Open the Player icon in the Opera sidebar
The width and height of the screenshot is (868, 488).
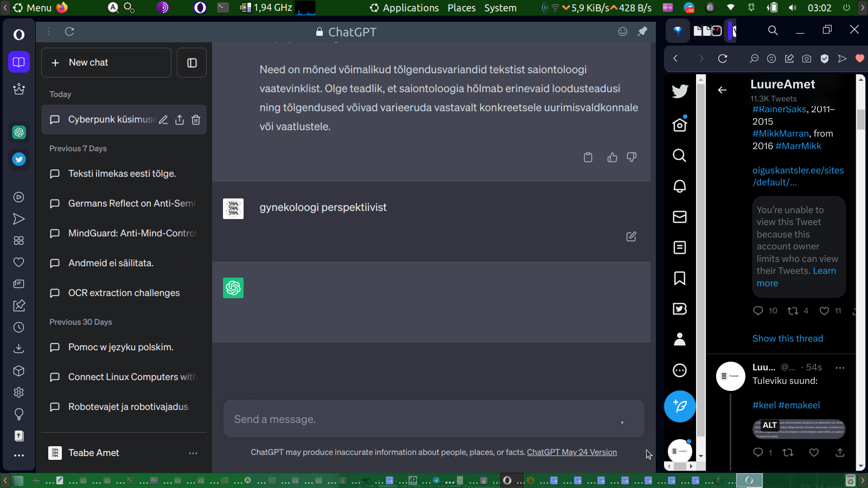(19, 197)
